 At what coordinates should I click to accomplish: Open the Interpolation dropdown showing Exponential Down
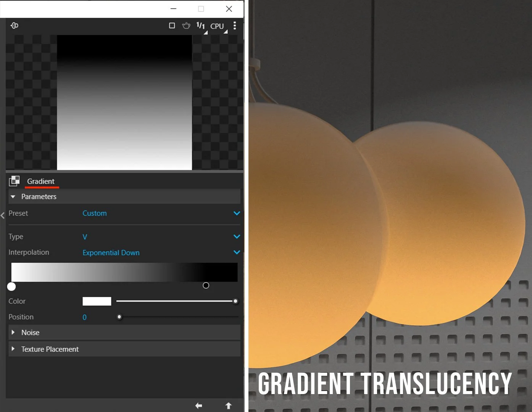237,252
